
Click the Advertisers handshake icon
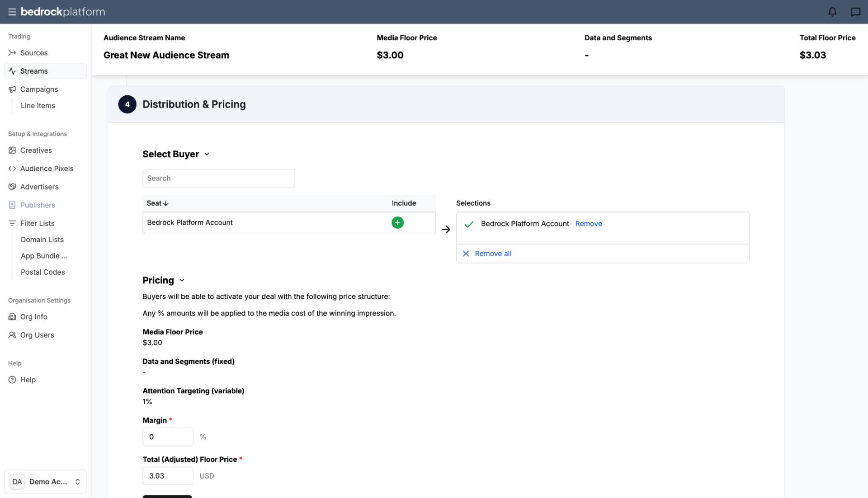12,187
